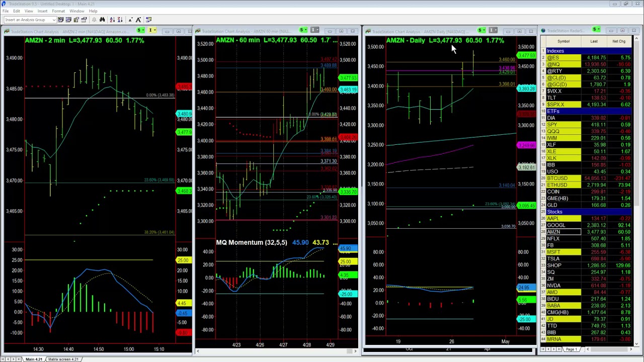Click the Net Chg column header

(x=619, y=41)
